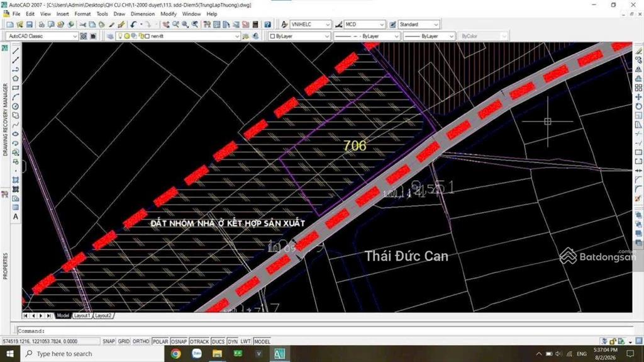Click the ENG language indicator in tray
This screenshot has height=362, width=644.
pyautogui.click(x=582, y=354)
